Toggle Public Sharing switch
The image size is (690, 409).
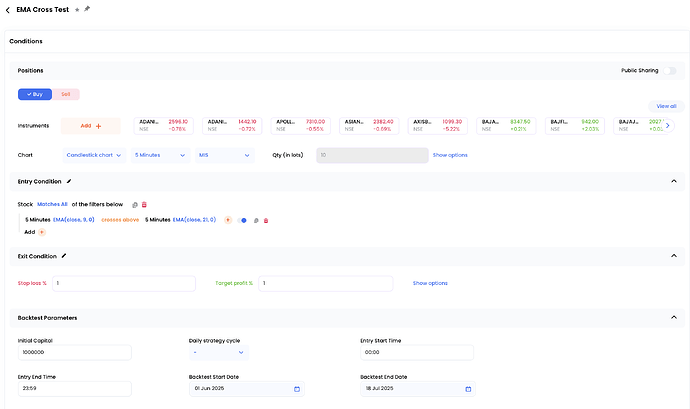[x=668, y=71]
